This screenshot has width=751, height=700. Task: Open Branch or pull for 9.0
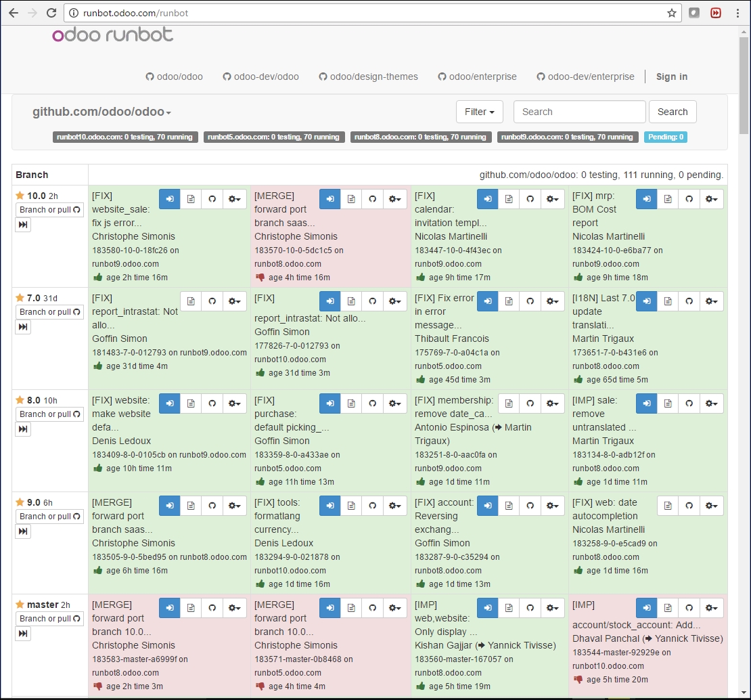pyautogui.click(x=50, y=517)
